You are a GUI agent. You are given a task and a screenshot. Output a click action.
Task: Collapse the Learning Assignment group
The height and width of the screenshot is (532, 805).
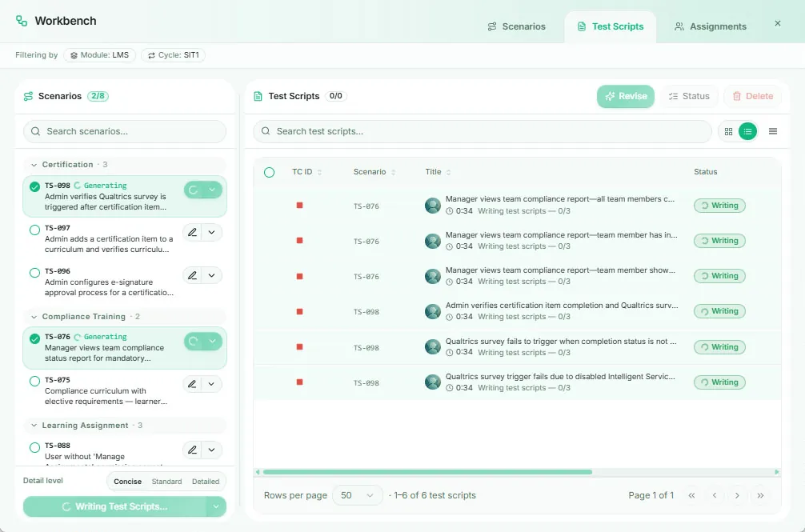[34, 426]
